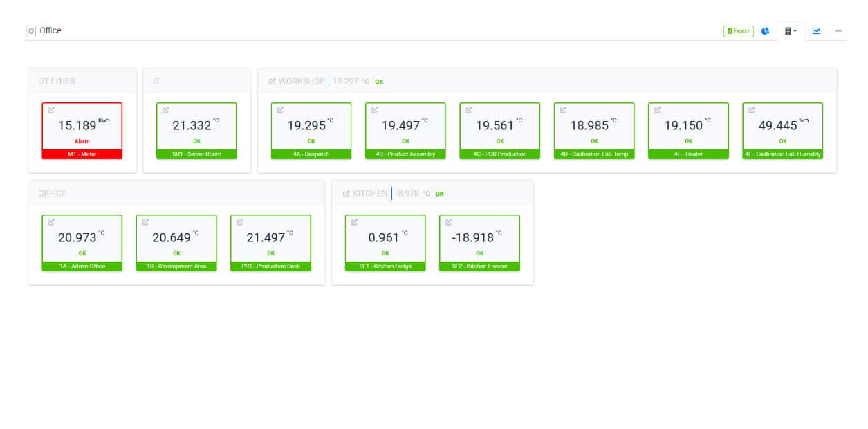
Task: Open the WORKSHOP group link icon
Action: [x=273, y=81]
